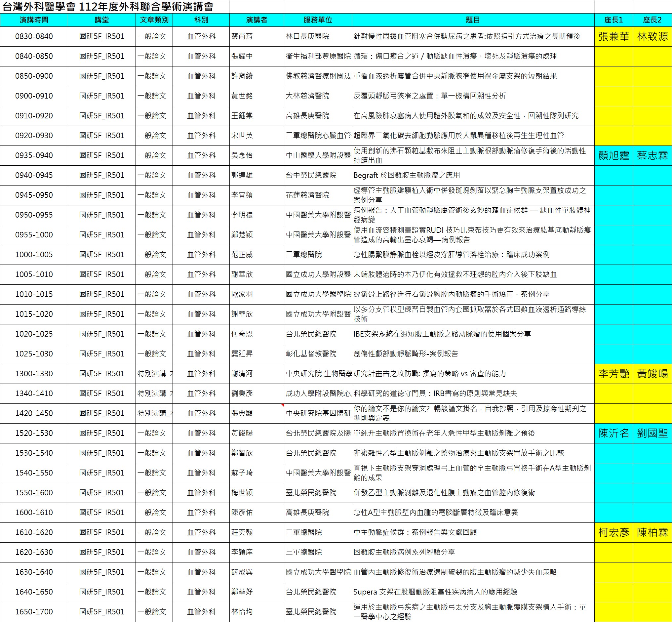Select the time cell 0830-0840

[34, 36]
